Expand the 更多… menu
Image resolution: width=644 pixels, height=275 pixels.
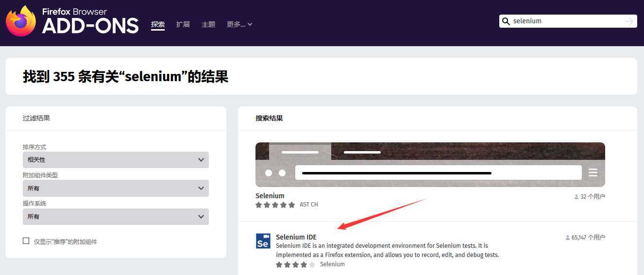pyautogui.click(x=239, y=24)
